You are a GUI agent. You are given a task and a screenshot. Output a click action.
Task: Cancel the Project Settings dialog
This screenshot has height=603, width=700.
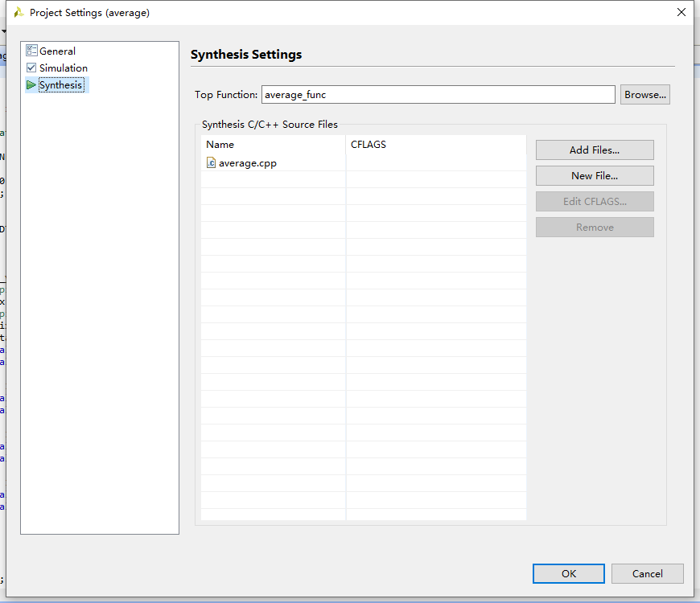pos(648,573)
